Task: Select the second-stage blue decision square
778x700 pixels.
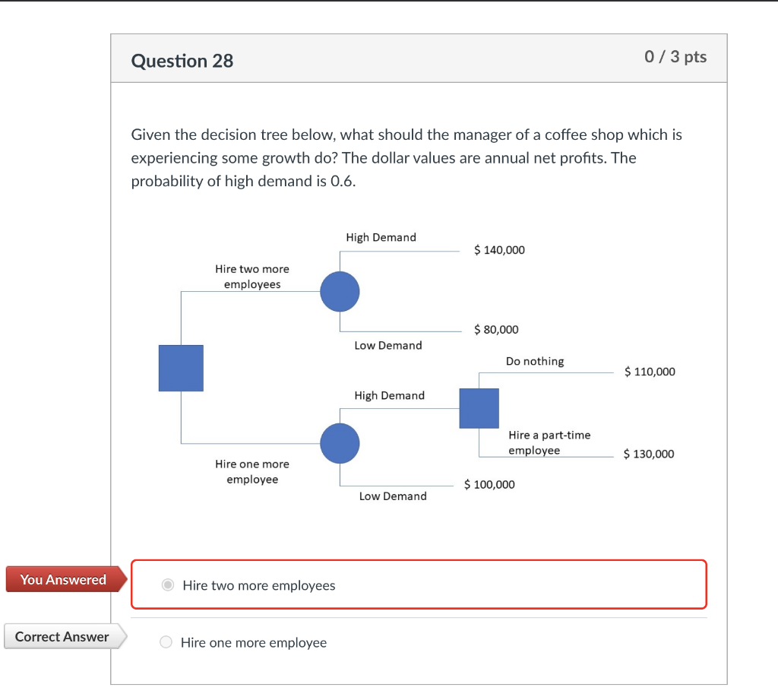Action: [479, 408]
